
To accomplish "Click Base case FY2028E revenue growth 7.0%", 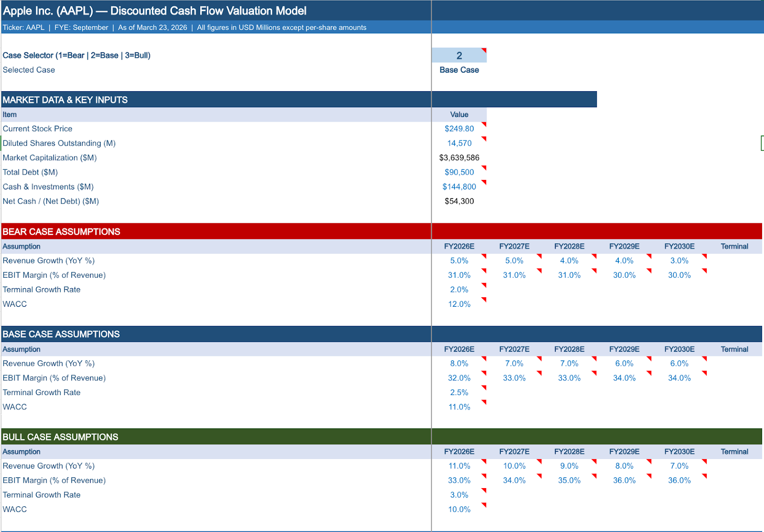I will [569, 364].
